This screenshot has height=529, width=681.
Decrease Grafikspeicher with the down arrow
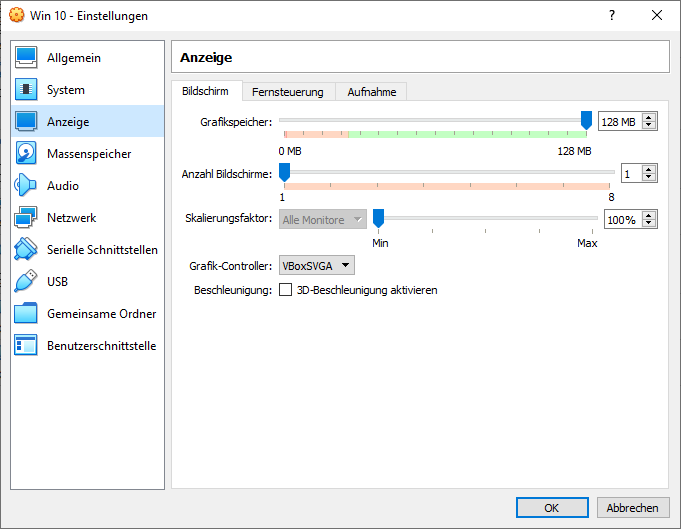tap(649, 125)
